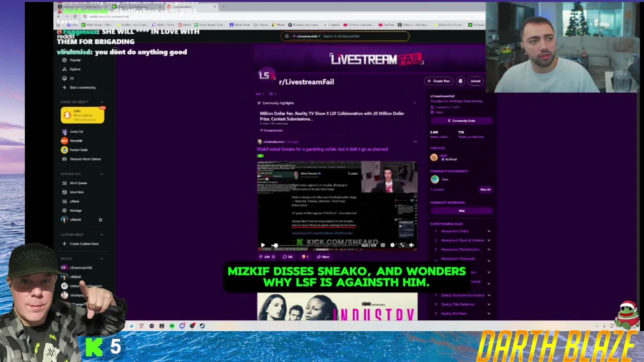Screen dimensions: 644x362
Task: Toggle the Joined membership button
Action: (475, 81)
